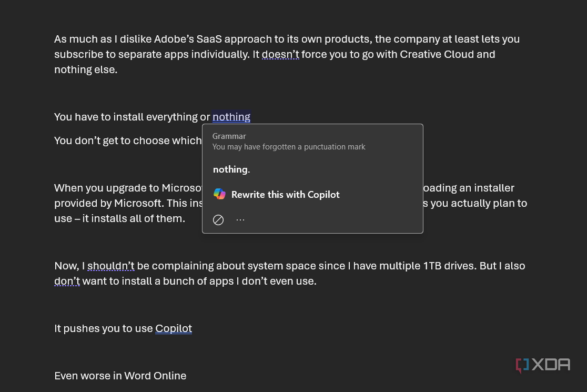Click the underlined 'don't' before 'want to install'
587x392 pixels.
coord(67,281)
